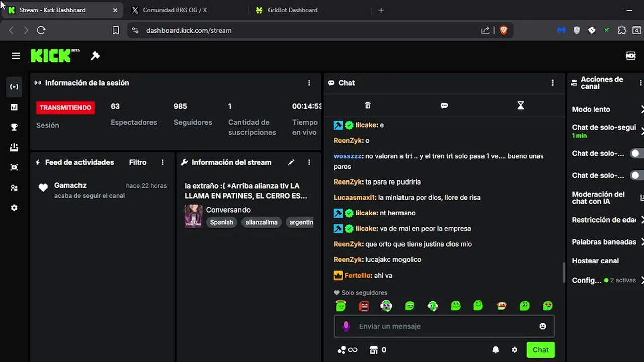644x362 pixels.
Task: Click the share icon in address bar
Action: click(x=486, y=30)
